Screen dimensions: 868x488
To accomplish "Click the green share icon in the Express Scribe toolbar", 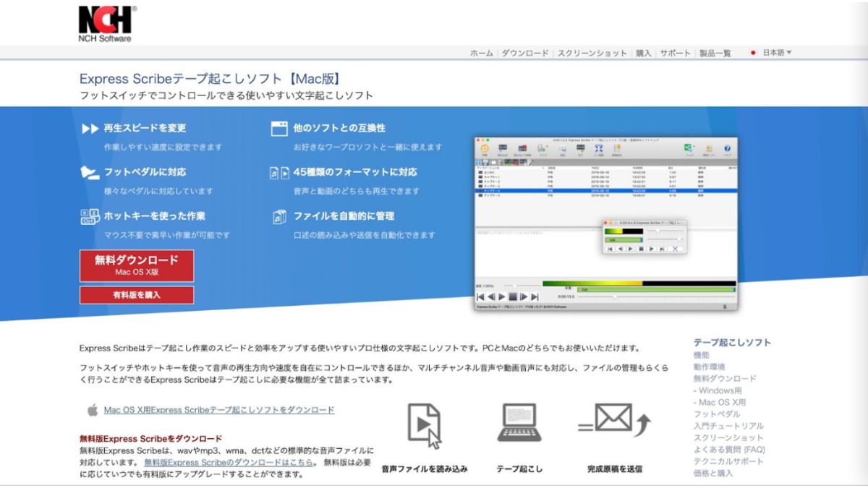I will (x=689, y=148).
